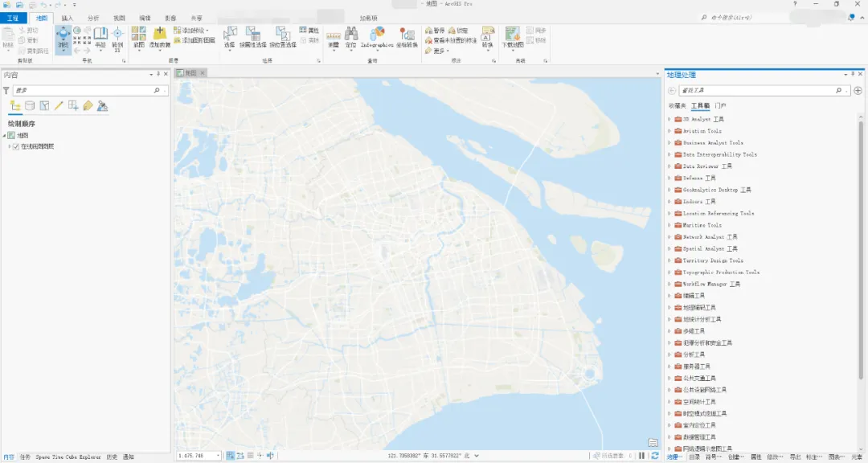The height and width of the screenshot is (463, 868).
Task: Close the 地图 map view tab
Action: pyautogui.click(x=203, y=73)
